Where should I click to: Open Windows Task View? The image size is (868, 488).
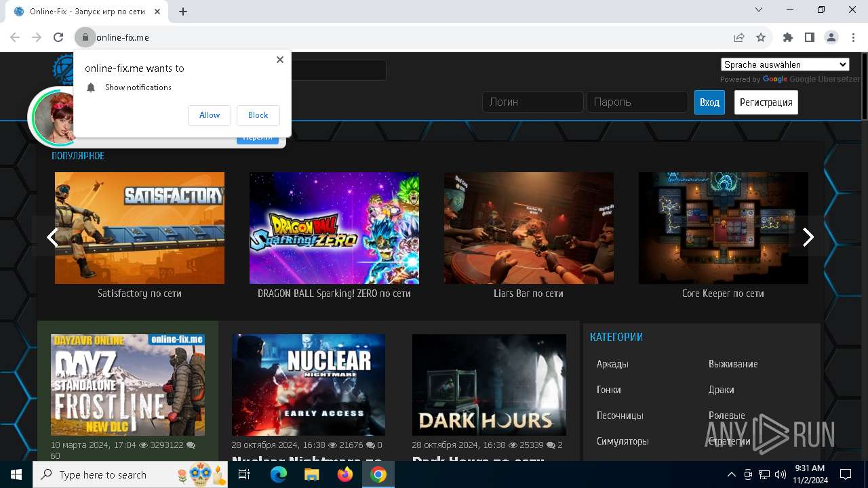click(244, 474)
